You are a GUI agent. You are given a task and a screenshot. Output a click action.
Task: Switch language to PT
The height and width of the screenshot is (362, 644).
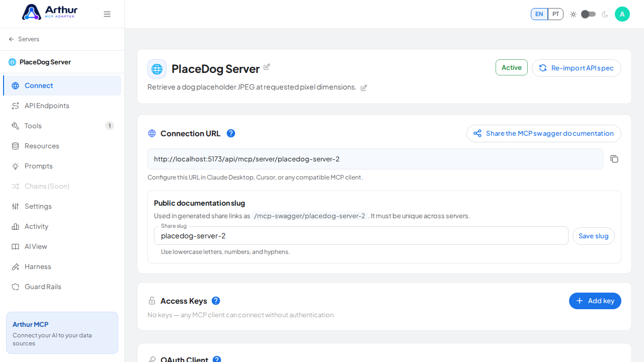[x=555, y=14]
